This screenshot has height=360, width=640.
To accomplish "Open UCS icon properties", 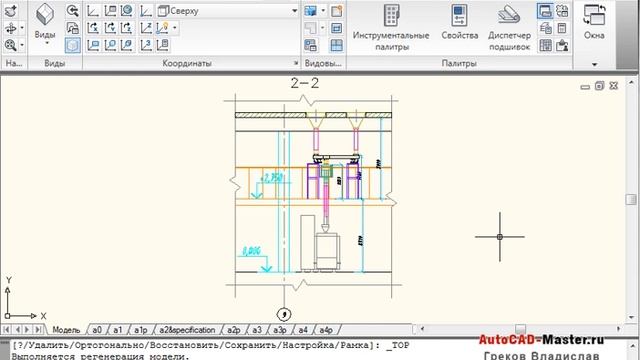I will pyautogui.click(x=163, y=45).
